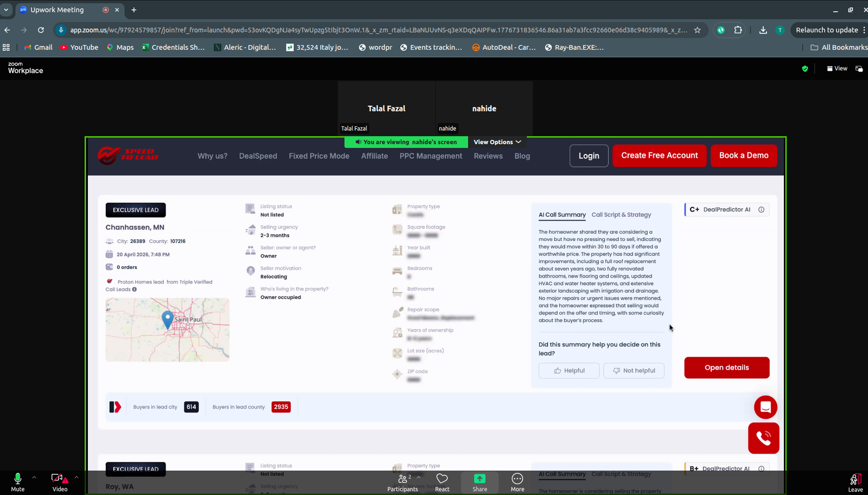
Task: Bookmark this page with the star icon
Action: coord(698,30)
